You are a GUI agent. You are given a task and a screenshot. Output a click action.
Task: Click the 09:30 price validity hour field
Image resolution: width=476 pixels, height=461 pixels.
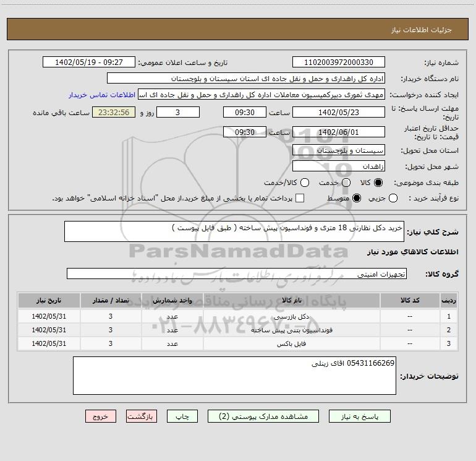[245, 132]
